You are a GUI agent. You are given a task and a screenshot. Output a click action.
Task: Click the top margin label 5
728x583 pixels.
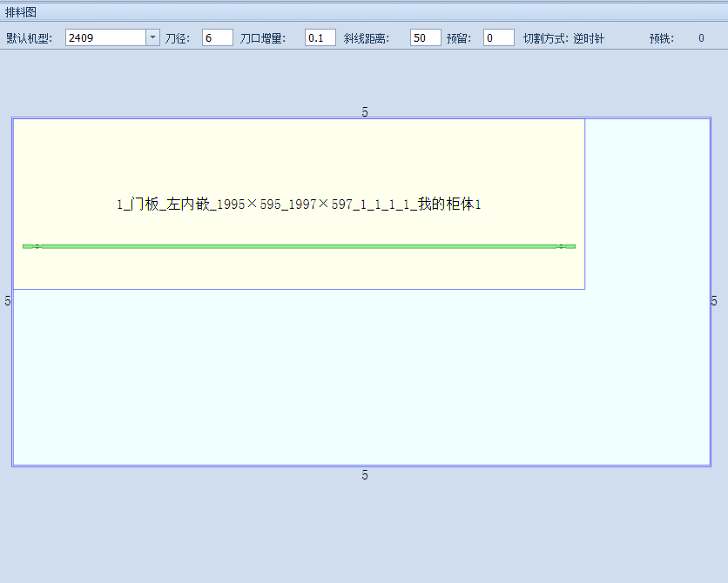click(x=365, y=111)
